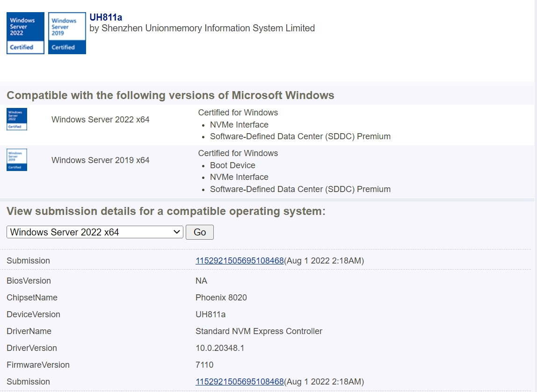Click the Phoenix 8020 chipset value
This screenshot has height=392, width=537.
click(221, 298)
